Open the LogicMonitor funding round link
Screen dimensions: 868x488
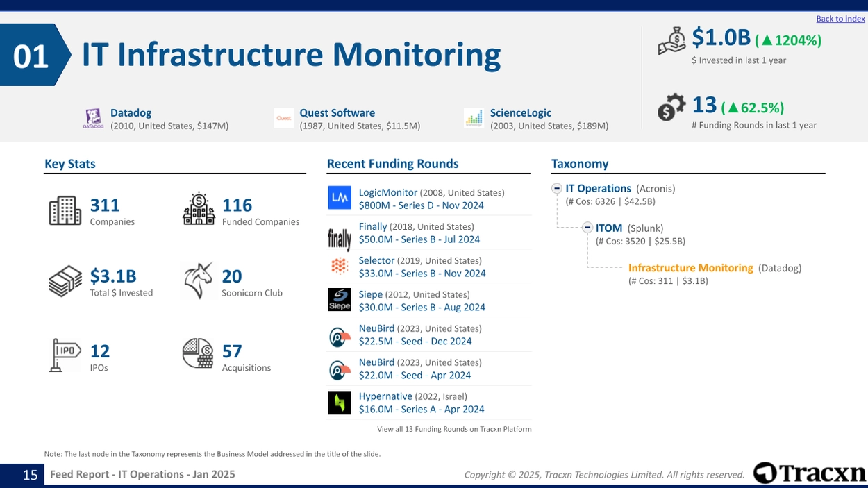(x=388, y=192)
